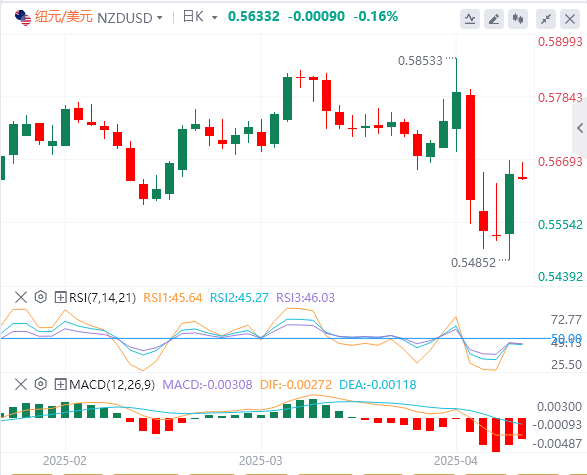The image size is (587, 475).
Task: Click the 2025-03 date axis label
Action: coord(261,461)
